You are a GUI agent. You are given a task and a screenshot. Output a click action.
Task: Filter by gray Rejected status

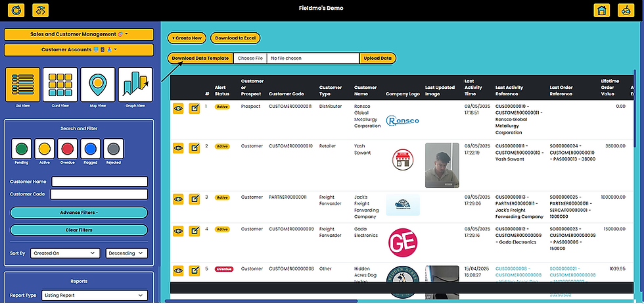point(113,149)
